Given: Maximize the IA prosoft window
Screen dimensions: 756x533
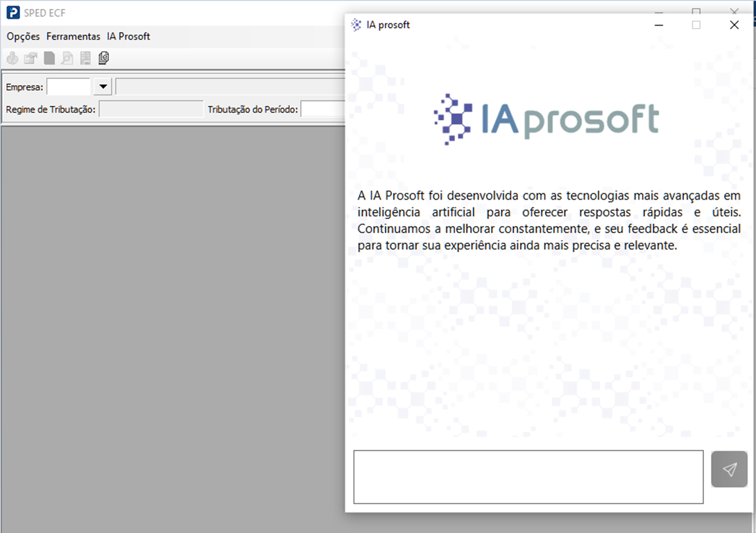Looking at the screenshot, I should [x=696, y=25].
